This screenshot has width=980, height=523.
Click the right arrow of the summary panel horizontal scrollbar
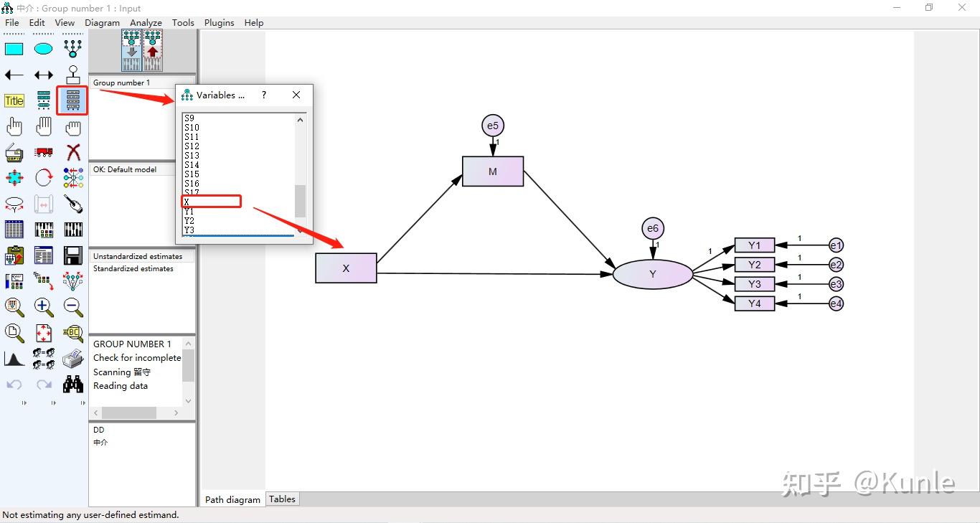coord(176,413)
